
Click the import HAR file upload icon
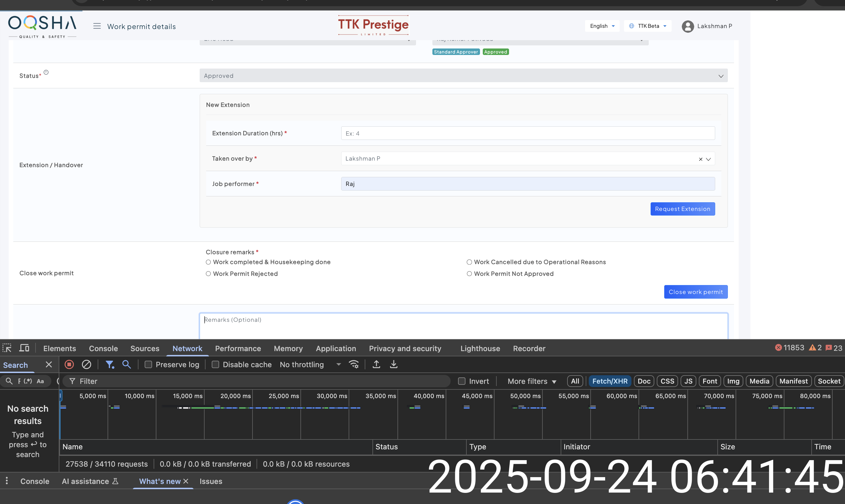tap(376, 364)
